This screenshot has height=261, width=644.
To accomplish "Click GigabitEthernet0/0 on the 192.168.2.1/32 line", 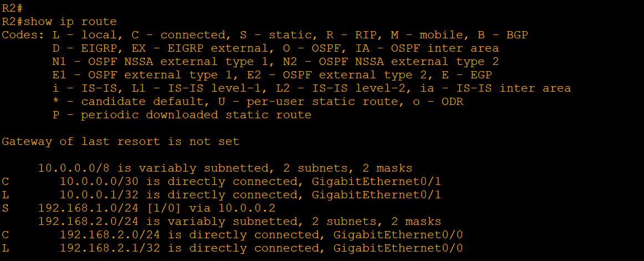I will pos(398,248).
